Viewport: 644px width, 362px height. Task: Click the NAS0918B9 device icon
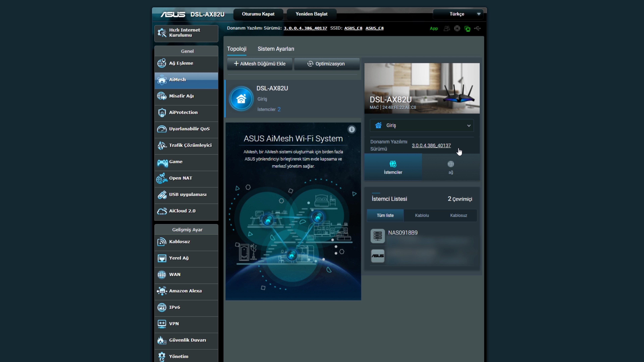coord(378,236)
